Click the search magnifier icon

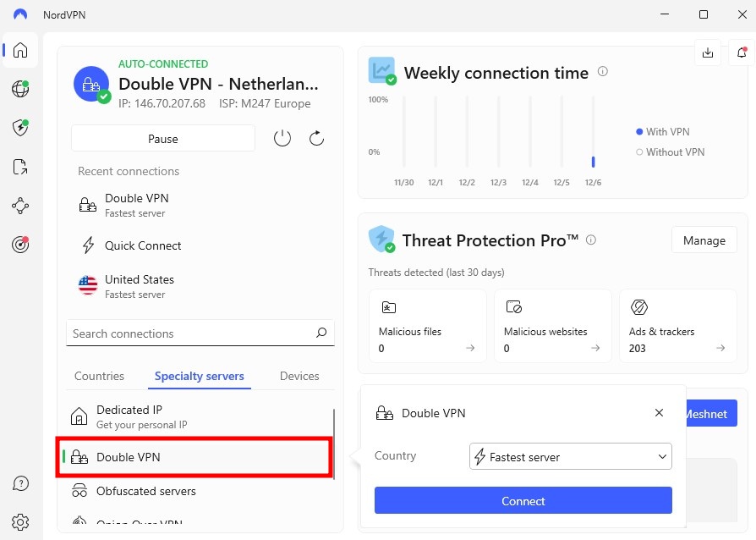point(321,333)
